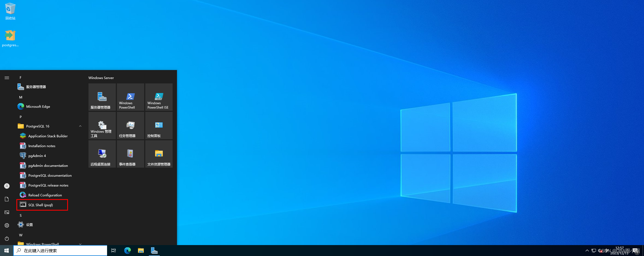Viewport: 644px width, 256px height.
Task: Open the postgres installer desktop icon
Action: click(x=10, y=39)
